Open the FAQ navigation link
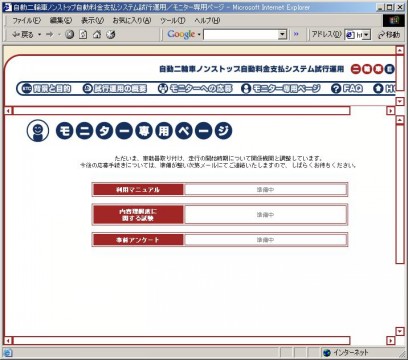This screenshot has width=408, height=360. coord(347,88)
